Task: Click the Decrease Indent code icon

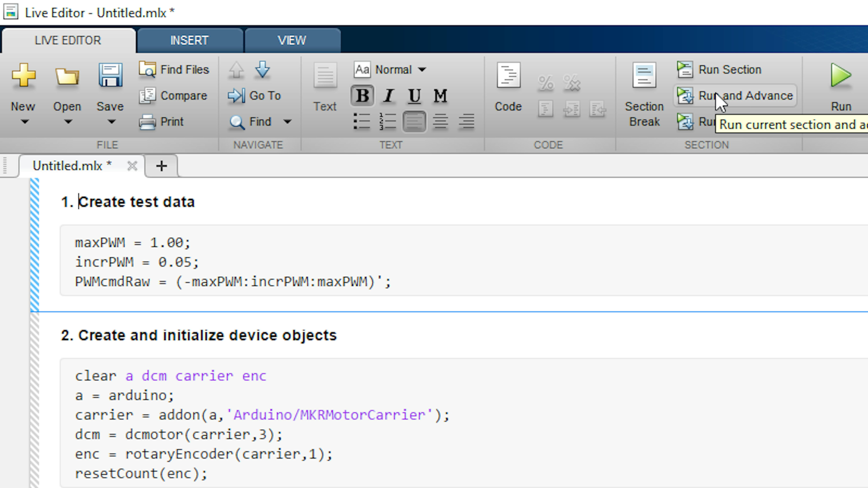Action: tap(598, 109)
